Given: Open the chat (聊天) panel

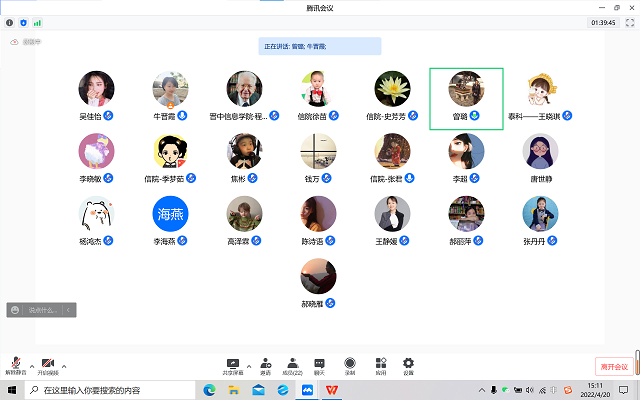Looking at the screenshot, I should coord(319,366).
